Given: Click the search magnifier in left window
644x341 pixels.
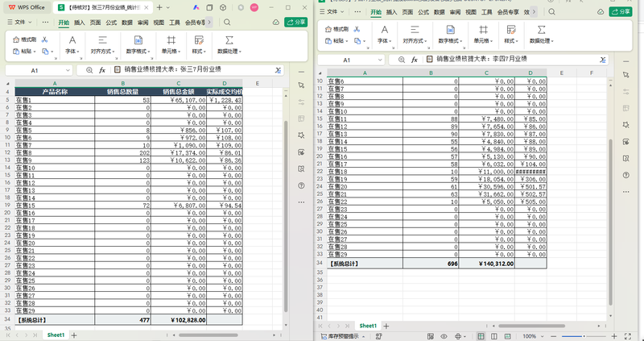Looking at the screenshot, I should tap(227, 23).
